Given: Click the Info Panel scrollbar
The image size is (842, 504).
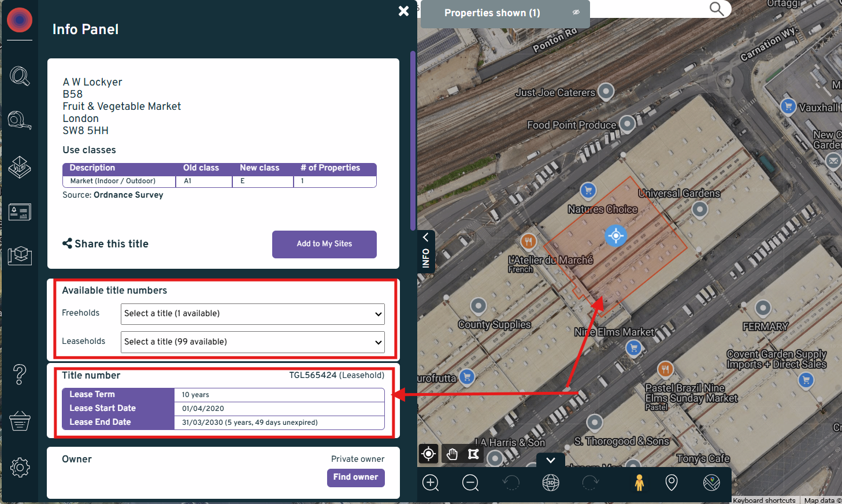Looking at the screenshot, I should [413, 141].
